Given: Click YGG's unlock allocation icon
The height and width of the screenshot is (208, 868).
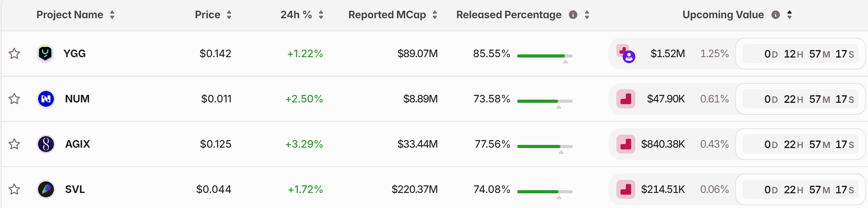Looking at the screenshot, I should coord(626,54).
